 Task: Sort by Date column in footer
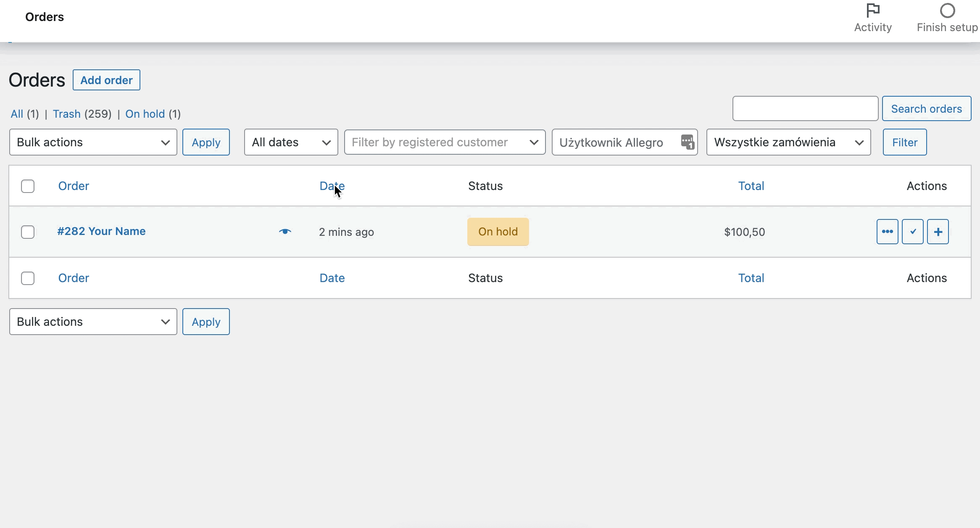[332, 278]
